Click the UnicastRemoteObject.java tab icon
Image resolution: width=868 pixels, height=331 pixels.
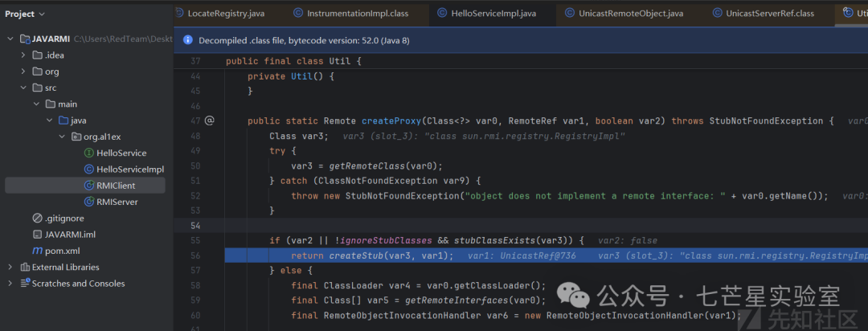point(569,14)
